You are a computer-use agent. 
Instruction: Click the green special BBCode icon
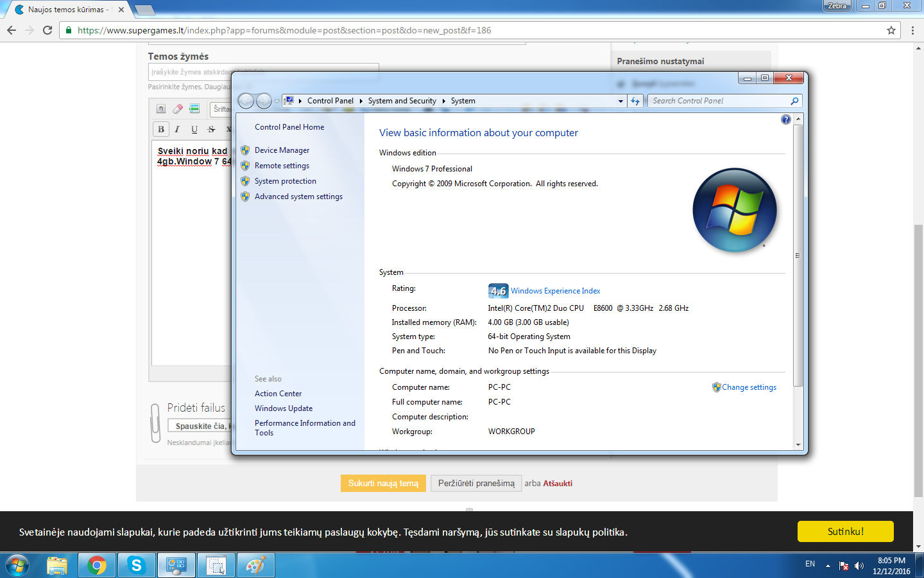[194, 109]
